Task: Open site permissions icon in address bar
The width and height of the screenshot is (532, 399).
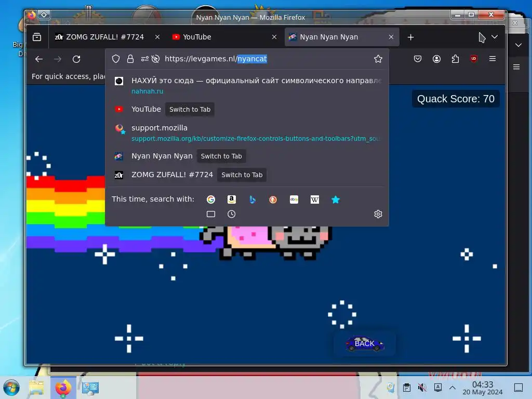Action: 145,59
